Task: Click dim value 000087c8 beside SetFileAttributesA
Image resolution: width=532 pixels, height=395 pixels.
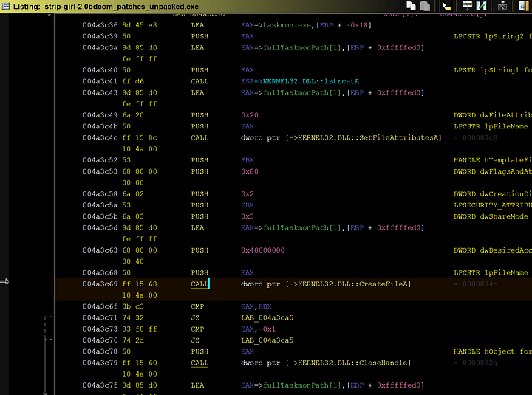Action: (x=480, y=137)
